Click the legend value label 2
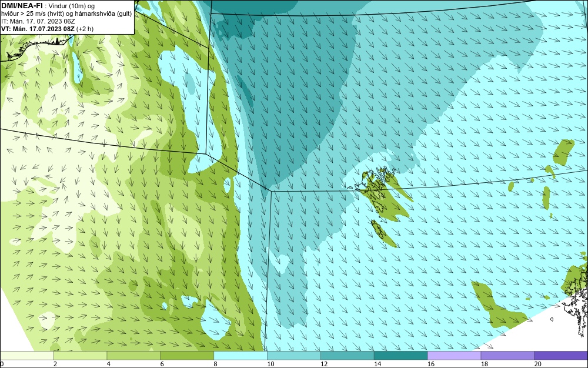588x368 pixels. (55, 364)
